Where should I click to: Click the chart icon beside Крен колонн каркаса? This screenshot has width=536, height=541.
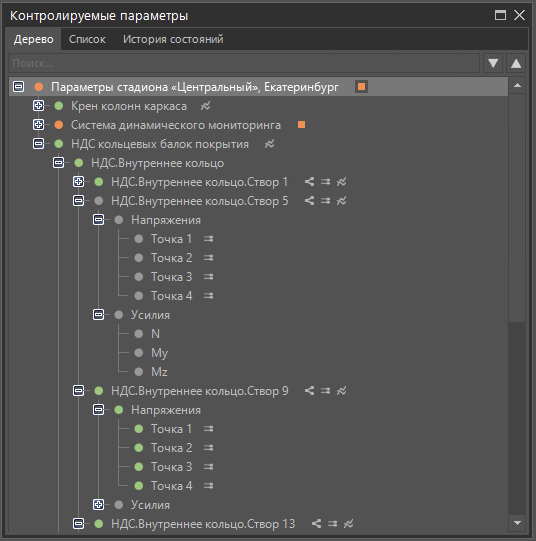pyautogui.click(x=206, y=106)
